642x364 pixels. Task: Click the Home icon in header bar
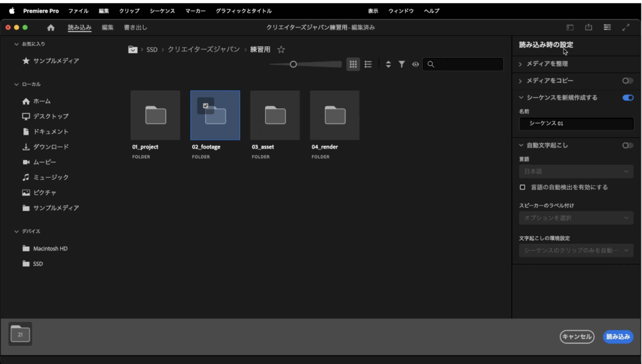pyautogui.click(x=51, y=28)
